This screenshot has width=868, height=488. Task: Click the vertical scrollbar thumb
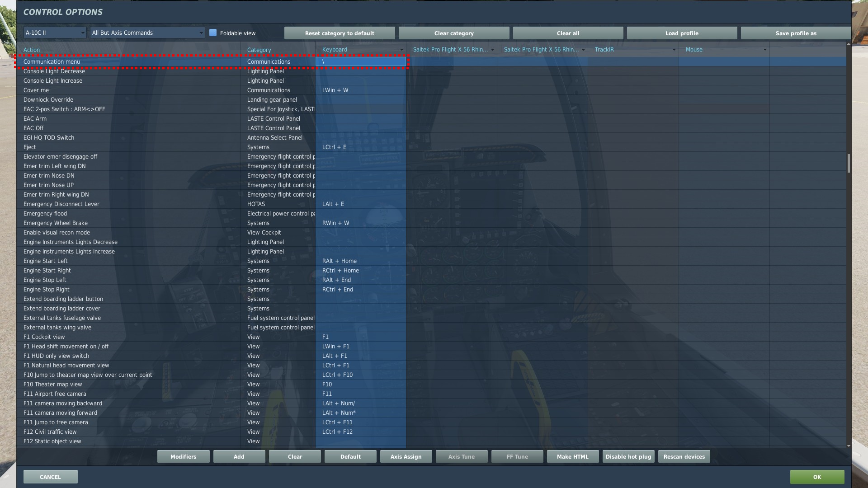849,163
